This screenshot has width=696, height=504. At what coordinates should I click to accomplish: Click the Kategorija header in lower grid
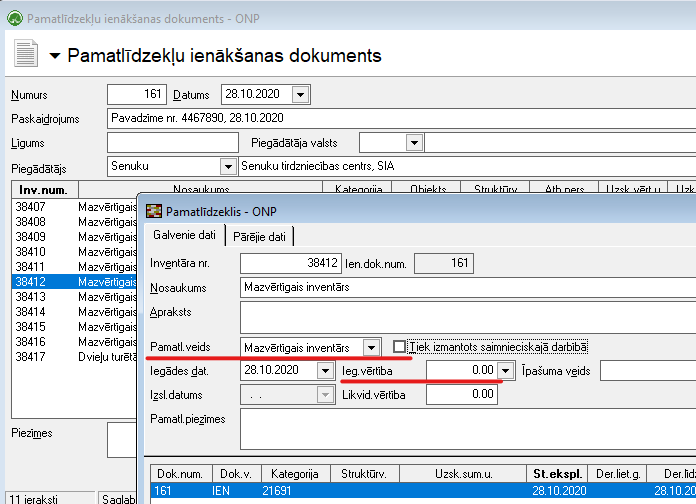[296, 474]
